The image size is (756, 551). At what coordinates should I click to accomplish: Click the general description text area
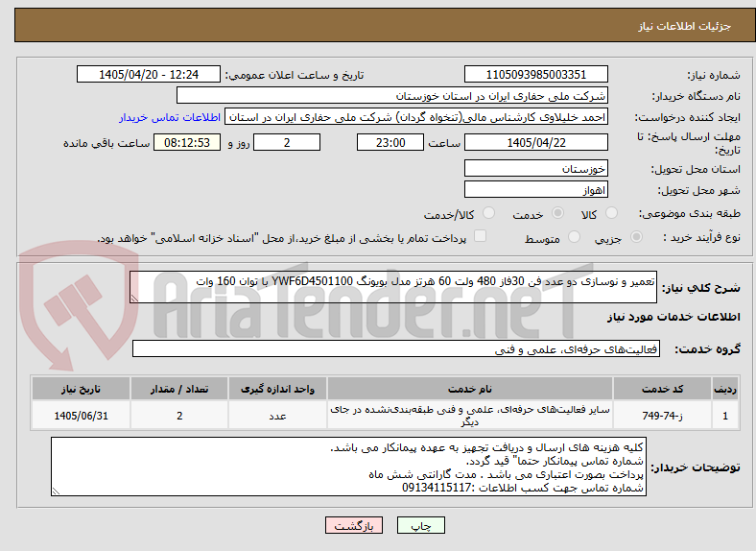pos(393,287)
